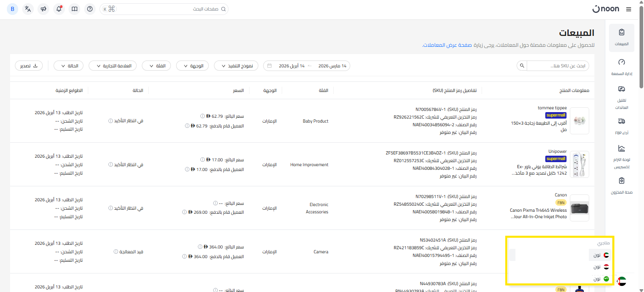Click the SKU search input field
The height and width of the screenshot is (292, 644).
(558, 66)
